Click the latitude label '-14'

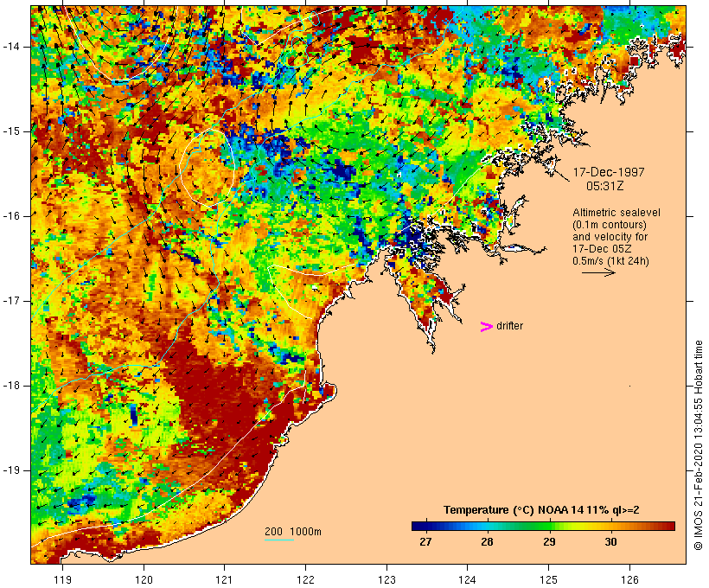[x=10, y=47]
